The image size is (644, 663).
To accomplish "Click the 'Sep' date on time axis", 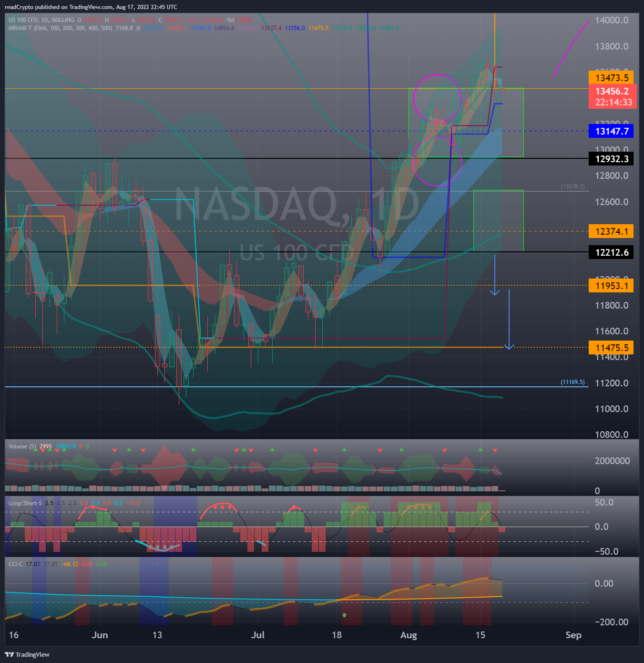I will point(573,635).
